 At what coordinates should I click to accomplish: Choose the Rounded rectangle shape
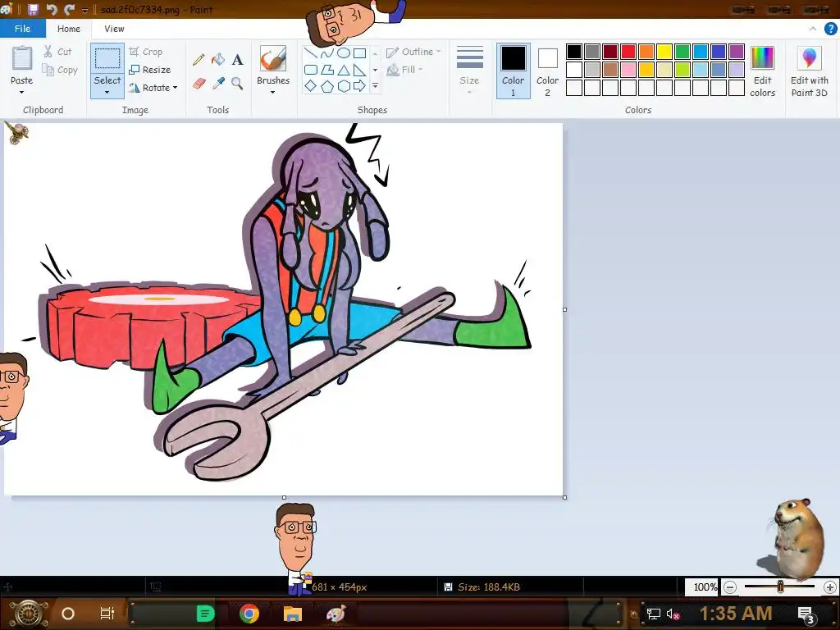click(311, 70)
